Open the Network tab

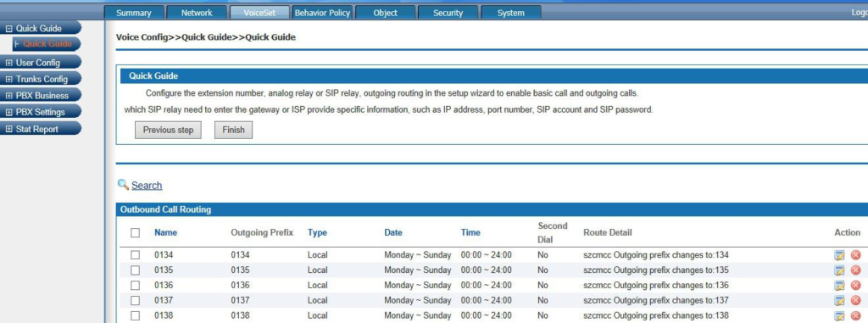197,13
